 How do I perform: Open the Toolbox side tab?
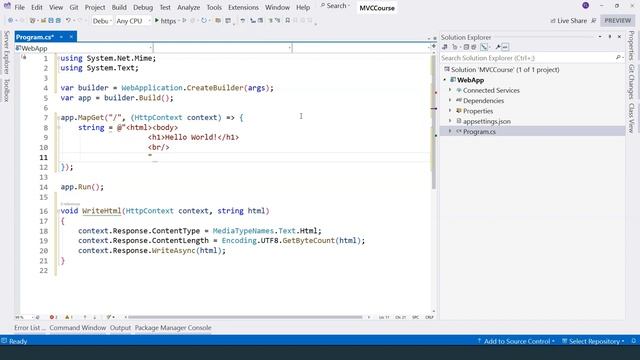coord(6,90)
